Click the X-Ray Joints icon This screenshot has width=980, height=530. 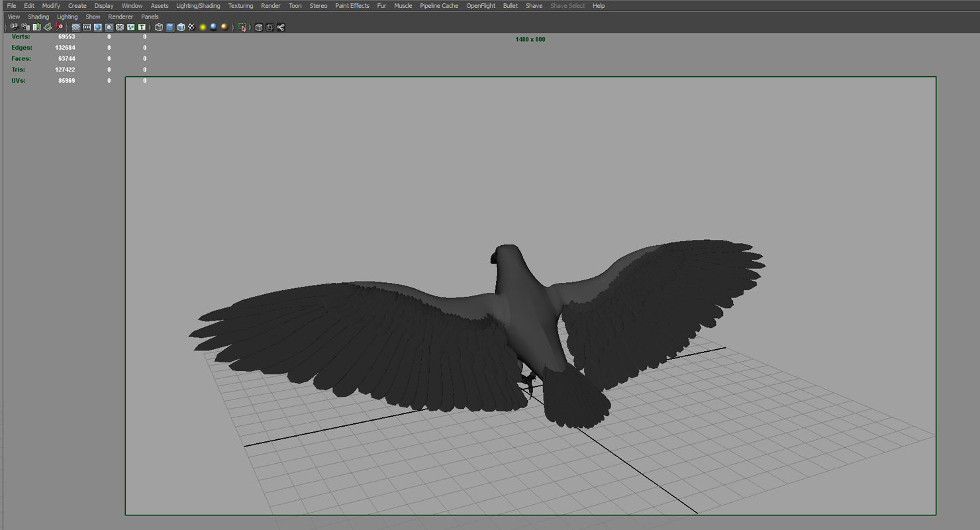281,27
